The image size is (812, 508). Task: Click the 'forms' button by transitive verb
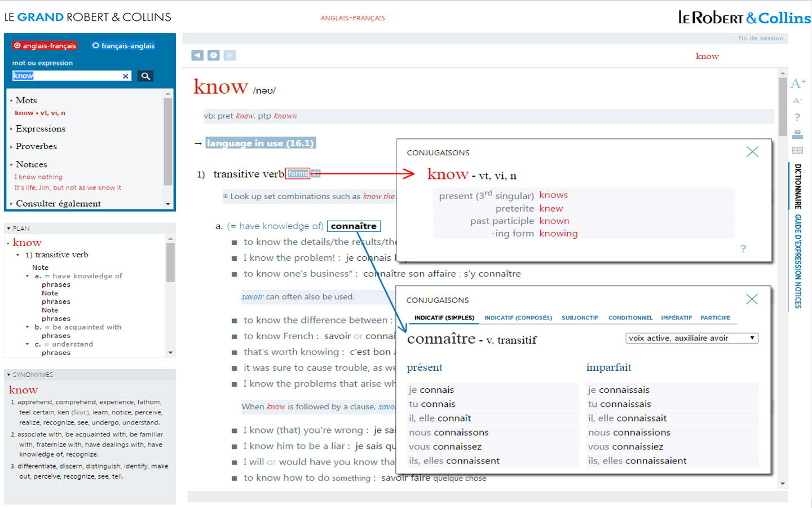pyautogui.click(x=298, y=174)
